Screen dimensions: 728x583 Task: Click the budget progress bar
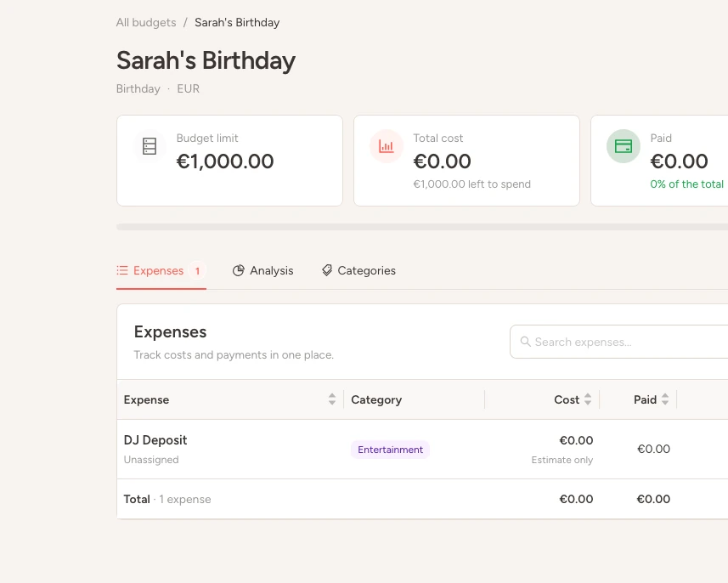[x=422, y=227]
